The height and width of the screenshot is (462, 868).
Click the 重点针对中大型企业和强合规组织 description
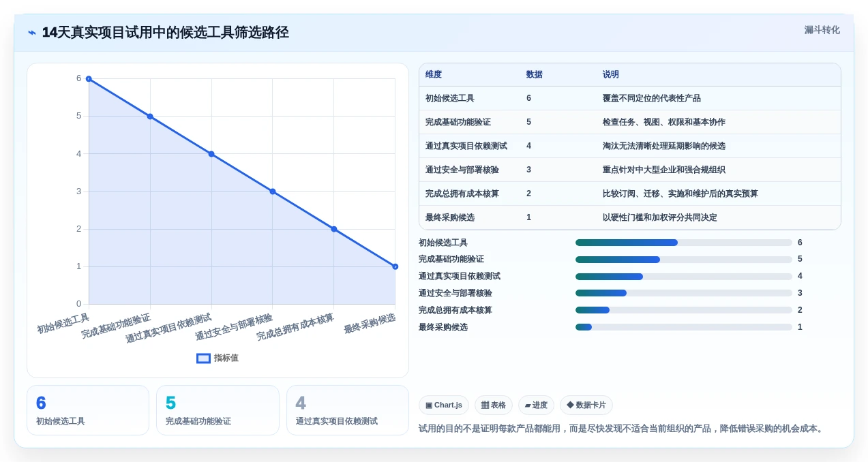tap(664, 170)
